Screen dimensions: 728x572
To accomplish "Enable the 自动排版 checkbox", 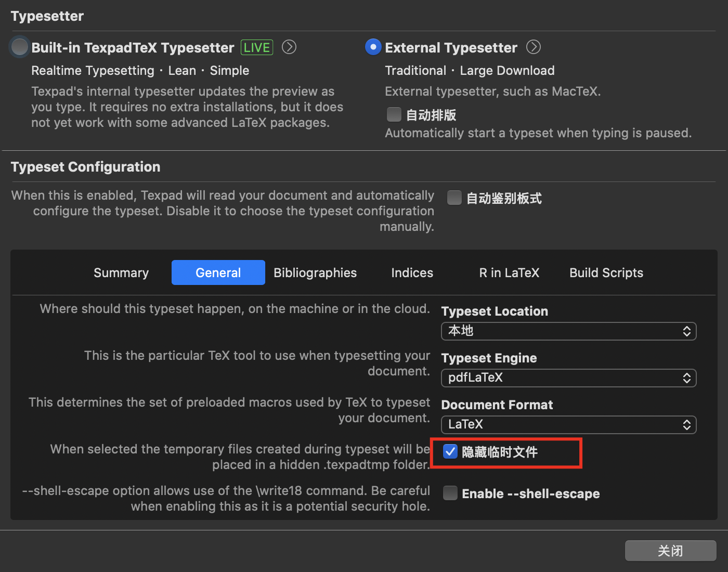I will (394, 114).
